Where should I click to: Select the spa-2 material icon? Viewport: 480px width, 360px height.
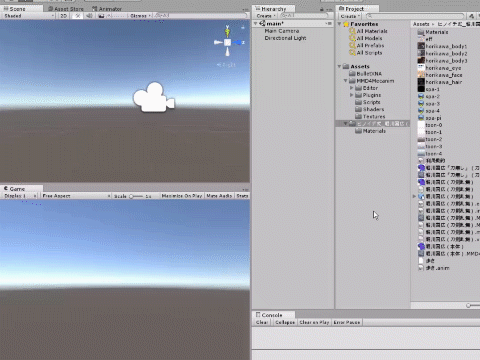click(421, 96)
